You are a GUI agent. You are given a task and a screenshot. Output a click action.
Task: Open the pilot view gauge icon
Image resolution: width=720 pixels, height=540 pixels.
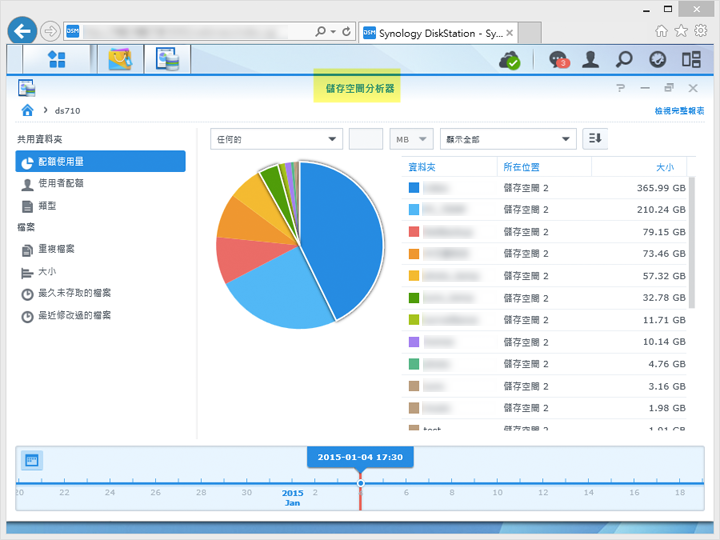click(x=658, y=60)
